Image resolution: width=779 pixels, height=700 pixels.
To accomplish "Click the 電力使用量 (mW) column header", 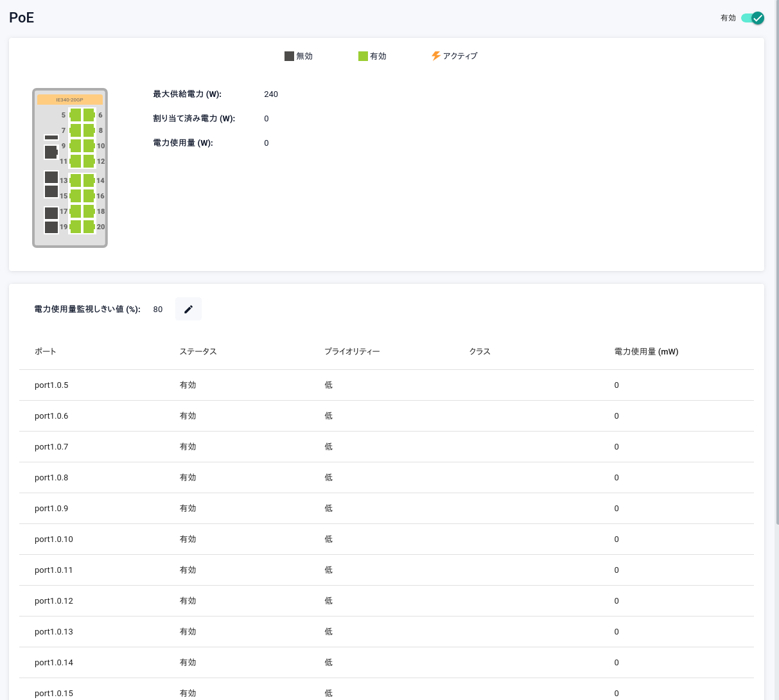I will (646, 351).
